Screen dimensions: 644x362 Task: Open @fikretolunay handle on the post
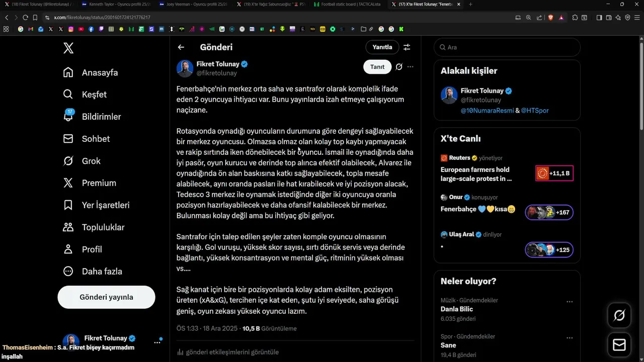pyautogui.click(x=216, y=73)
